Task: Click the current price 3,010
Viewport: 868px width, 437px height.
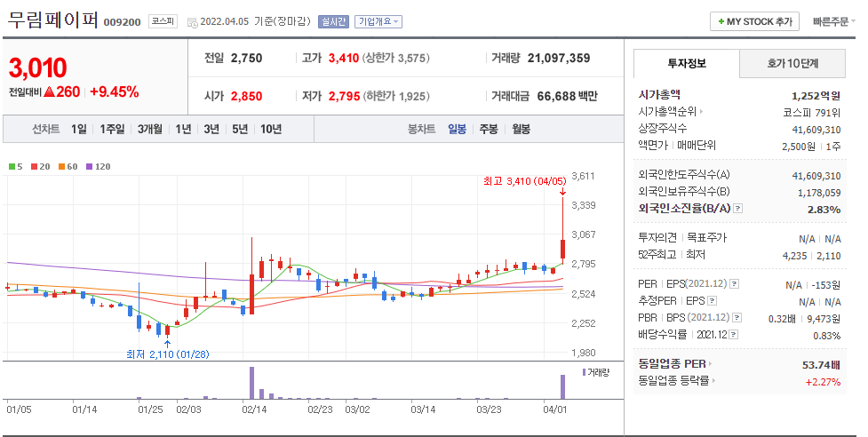Action: 37,68
